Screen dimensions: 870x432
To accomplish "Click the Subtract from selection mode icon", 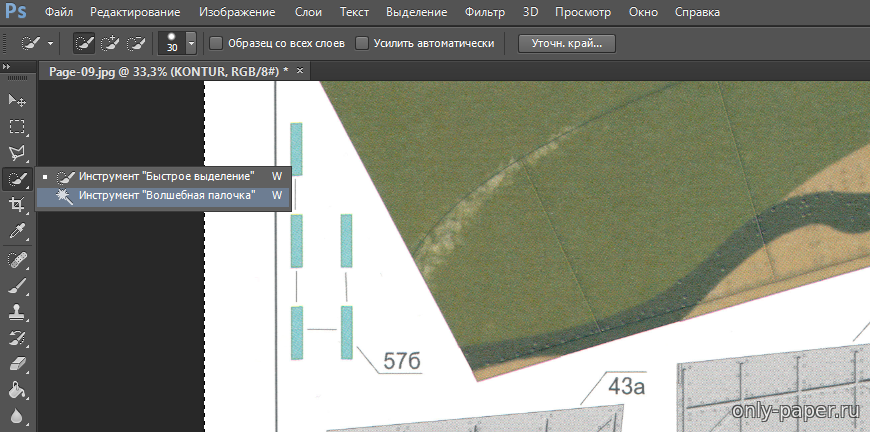I will (136, 44).
